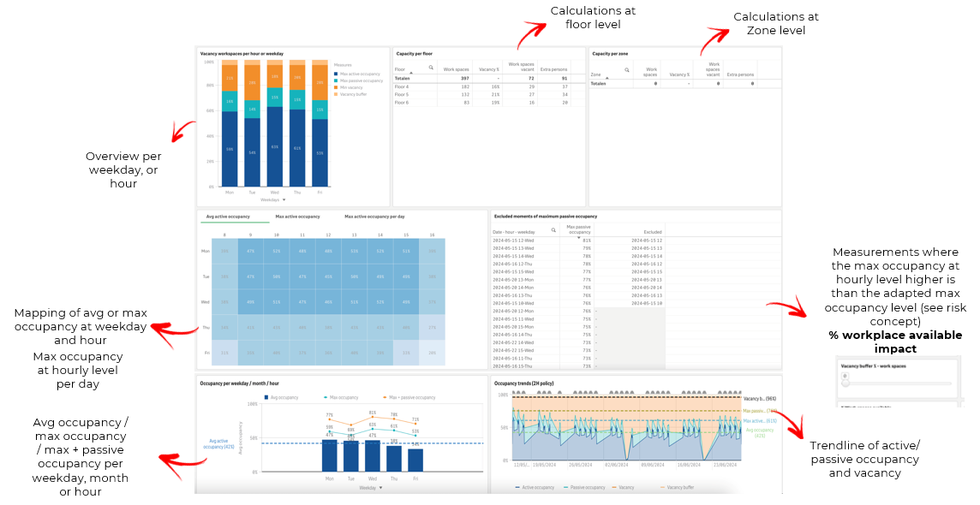980x505 pixels.
Task: Click the Totalen row in Capacity per zone
Action: (x=685, y=84)
